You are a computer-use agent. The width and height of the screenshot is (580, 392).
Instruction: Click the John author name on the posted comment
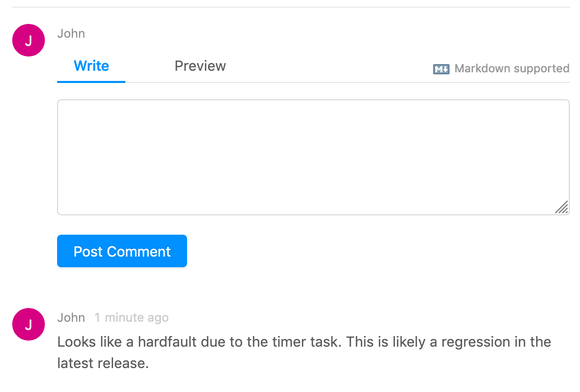pyautogui.click(x=71, y=318)
